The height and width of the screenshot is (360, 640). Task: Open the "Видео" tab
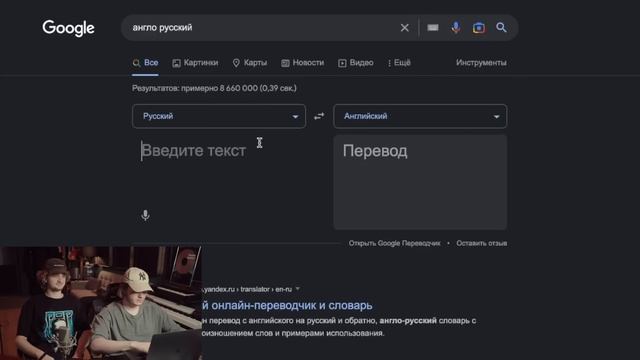click(356, 63)
